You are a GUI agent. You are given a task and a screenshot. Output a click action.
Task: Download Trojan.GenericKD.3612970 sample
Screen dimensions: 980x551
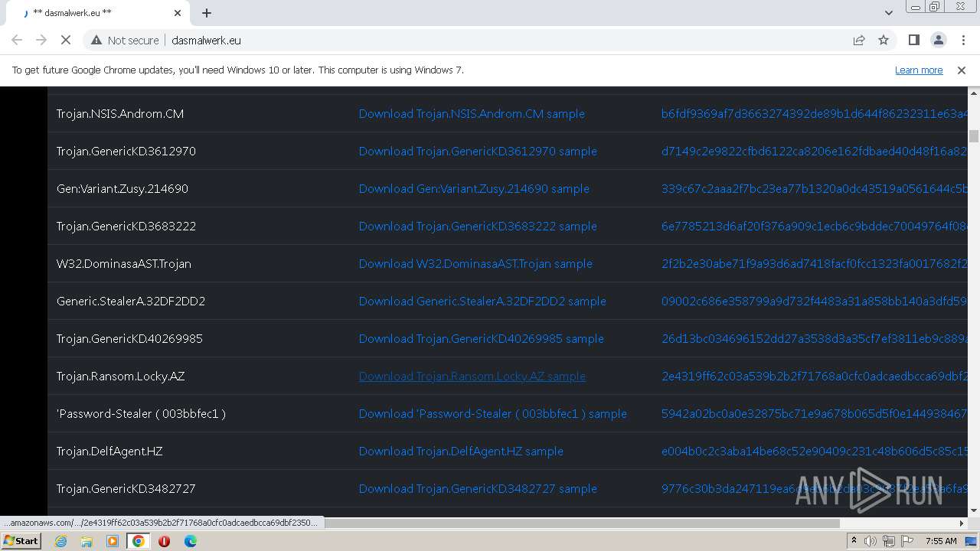tap(478, 151)
